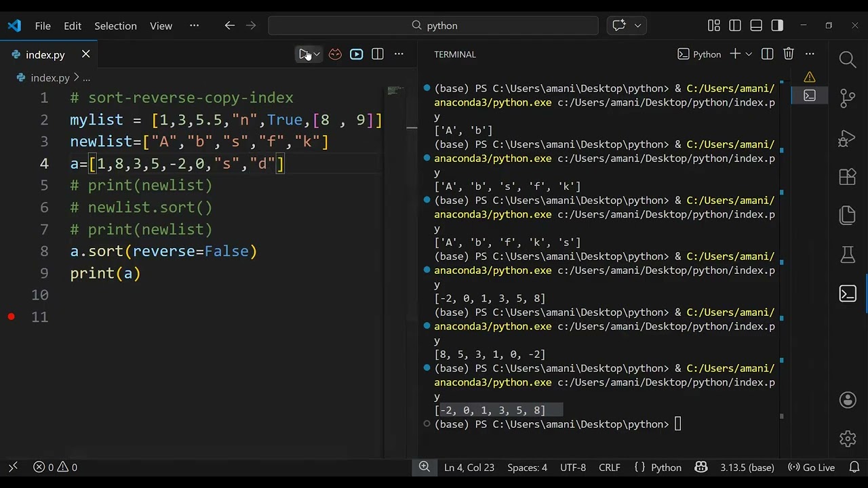The height and width of the screenshot is (488, 868).
Task: Kill the terminal with the trash icon
Action: [x=789, y=54]
